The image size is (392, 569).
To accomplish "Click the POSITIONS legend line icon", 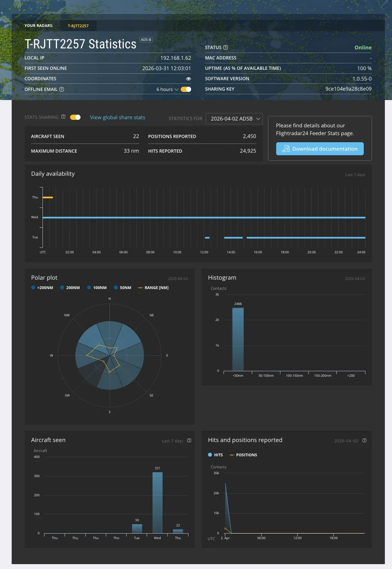I will [232, 455].
